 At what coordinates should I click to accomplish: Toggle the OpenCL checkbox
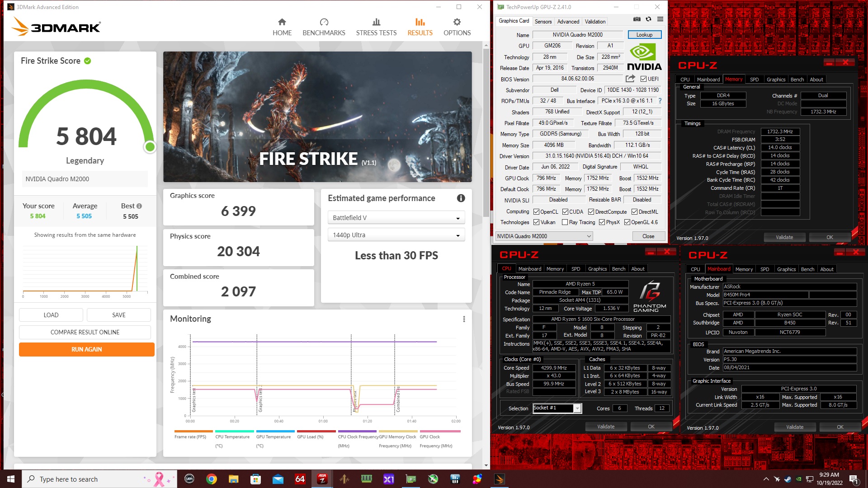coord(536,212)
